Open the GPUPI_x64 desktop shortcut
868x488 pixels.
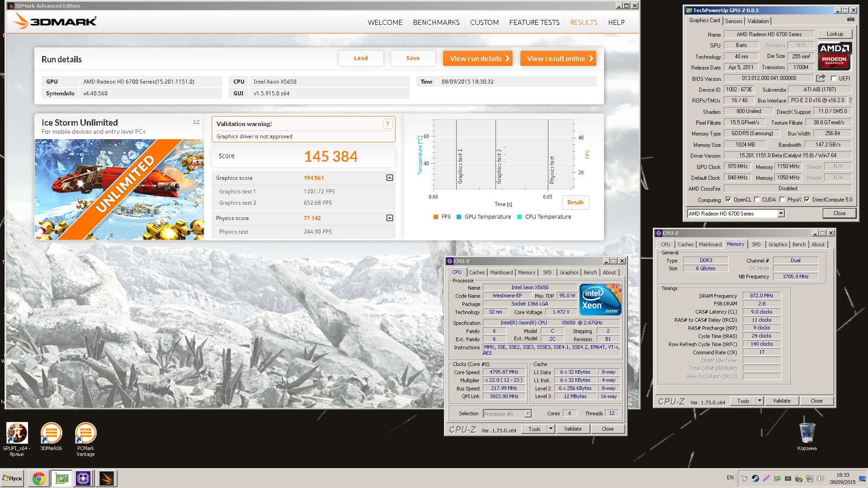pos(17,439)
